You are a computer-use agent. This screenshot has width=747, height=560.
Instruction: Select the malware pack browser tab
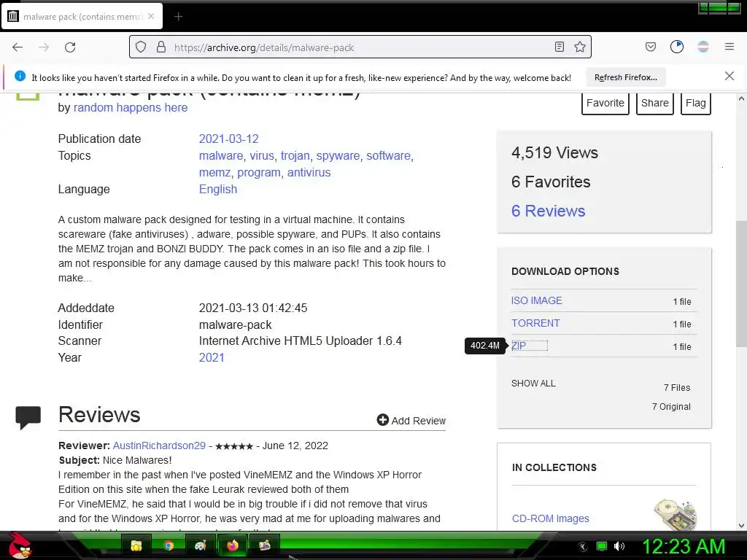tap(82, 16)
